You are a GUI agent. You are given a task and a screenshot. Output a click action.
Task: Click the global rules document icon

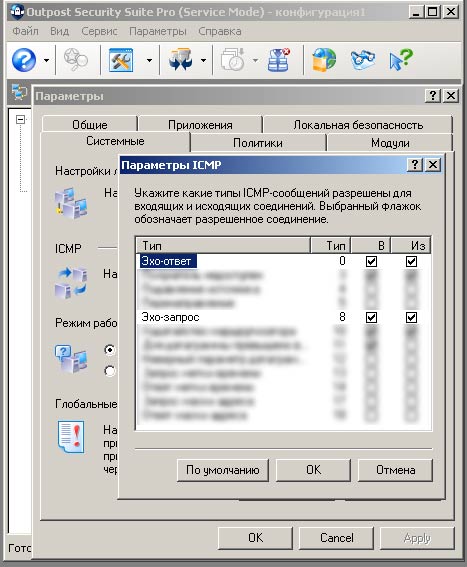point(71,437)
